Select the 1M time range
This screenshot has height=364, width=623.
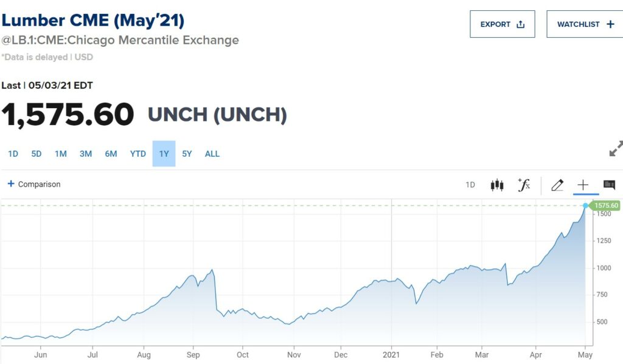pyautogui.click(x=61, y=154)
